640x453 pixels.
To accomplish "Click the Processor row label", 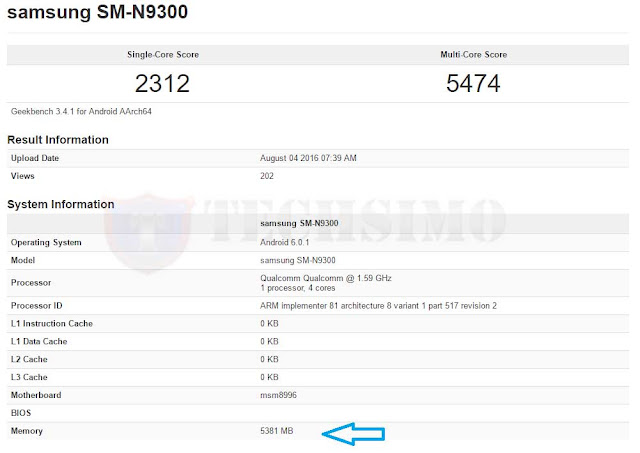I will click(31, 283).
